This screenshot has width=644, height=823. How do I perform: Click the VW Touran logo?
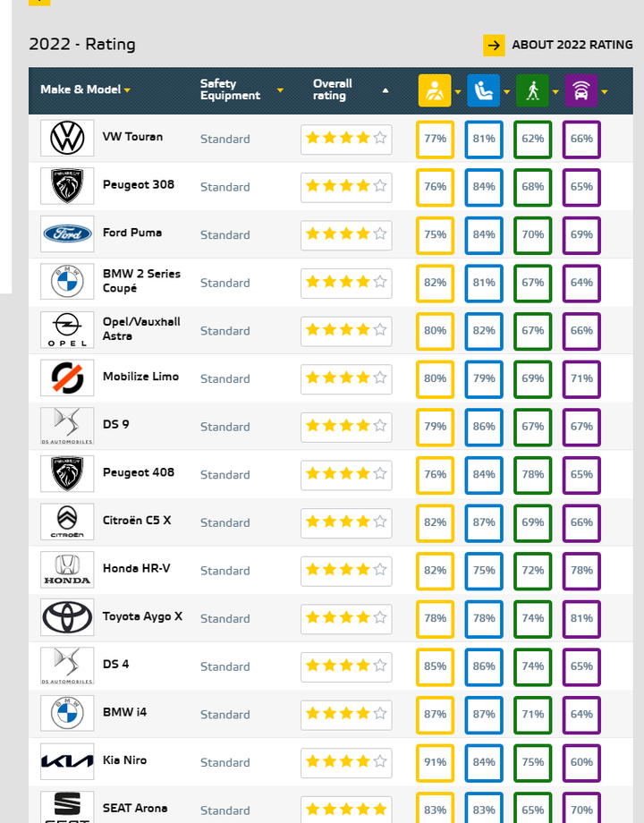[x=67, y=138]
